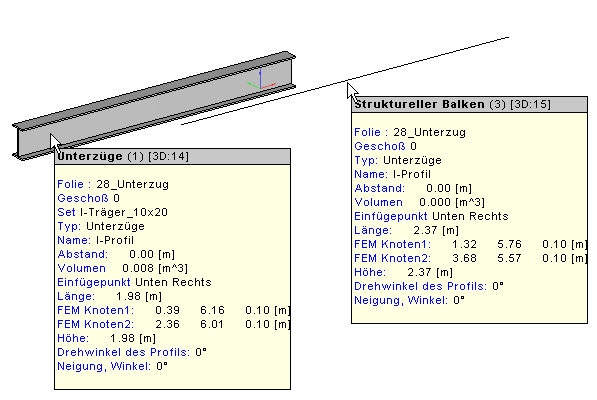Click the gray I-beam 3D model
Screen dimensions: 597x400
154,106
